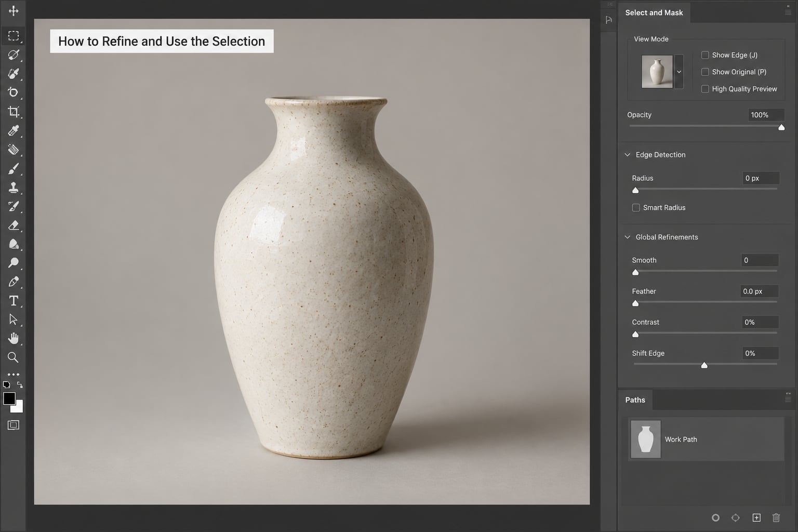Select the Brush tool

click(14, 169)
